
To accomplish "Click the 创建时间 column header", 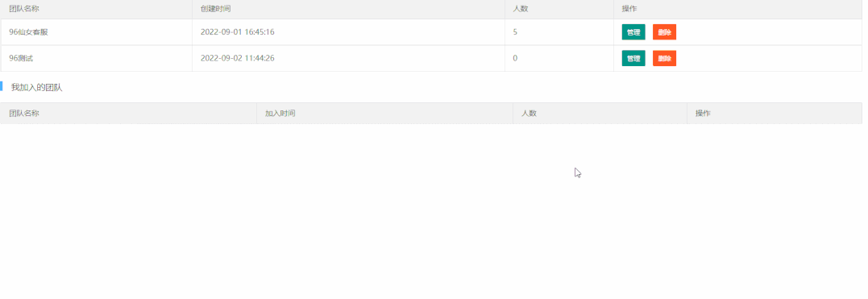I will click(x=215, y=9).
